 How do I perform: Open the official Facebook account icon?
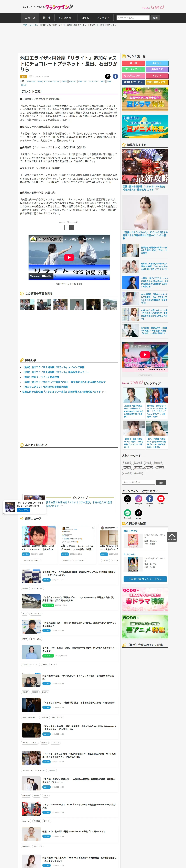click(x=150, y=498)
